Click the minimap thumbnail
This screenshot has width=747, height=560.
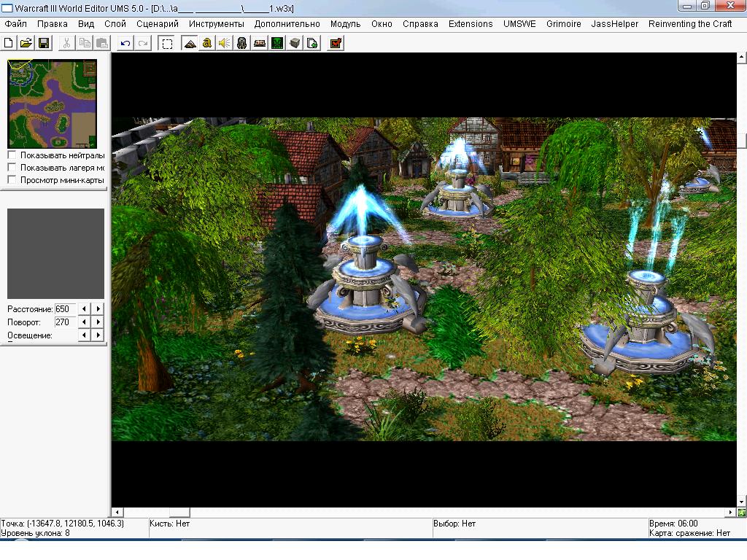click(x=53, y=104)
